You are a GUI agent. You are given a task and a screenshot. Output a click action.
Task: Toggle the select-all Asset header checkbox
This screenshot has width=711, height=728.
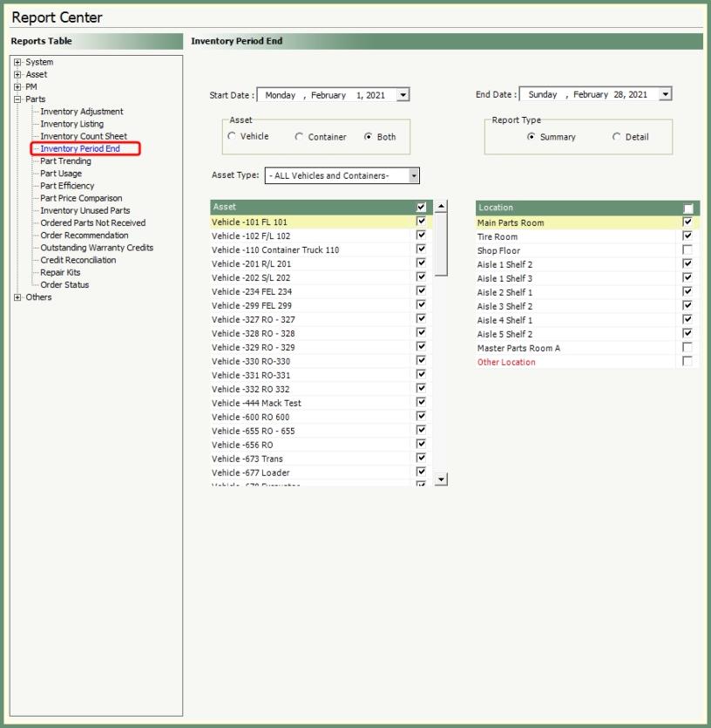pos(422,208)
